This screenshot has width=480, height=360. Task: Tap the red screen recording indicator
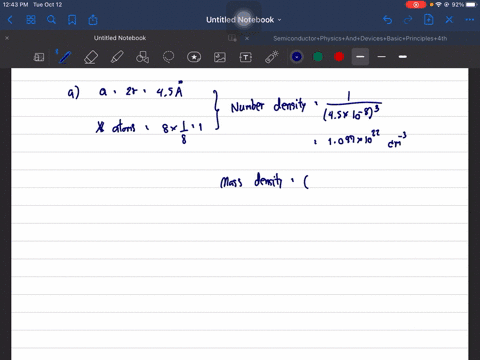pos(416,5)
